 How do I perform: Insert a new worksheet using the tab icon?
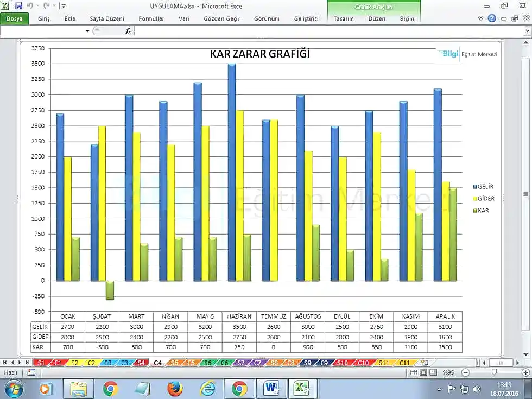point(425,362)
